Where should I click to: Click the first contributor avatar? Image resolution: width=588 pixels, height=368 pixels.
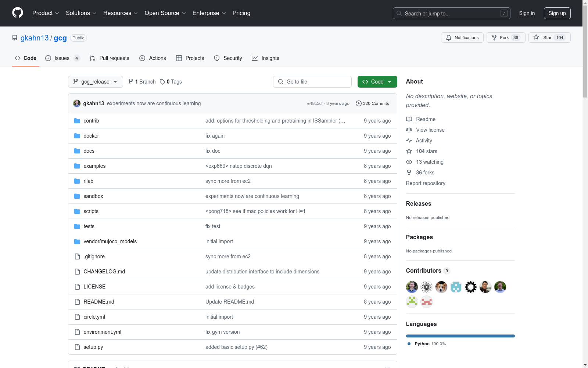(412, 287)
